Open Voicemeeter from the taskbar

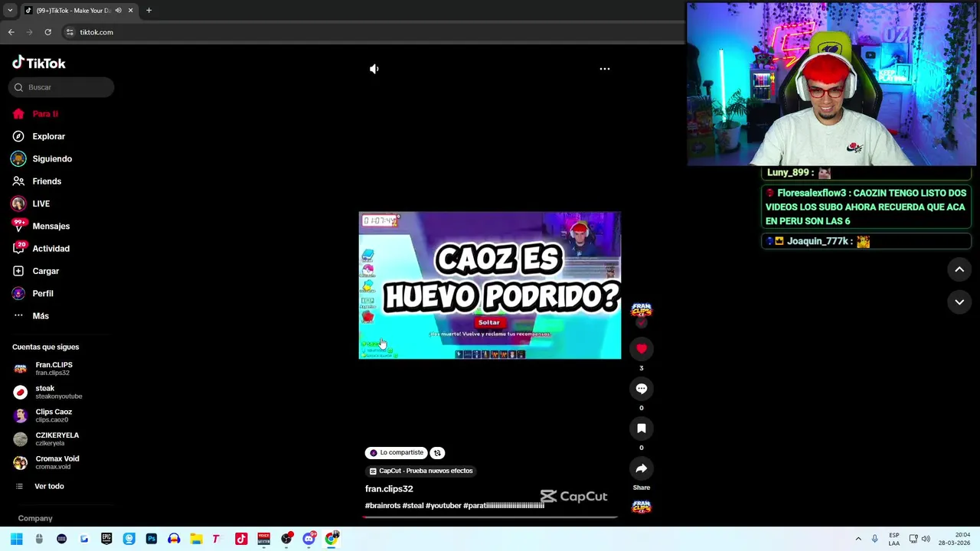[263, 539]
